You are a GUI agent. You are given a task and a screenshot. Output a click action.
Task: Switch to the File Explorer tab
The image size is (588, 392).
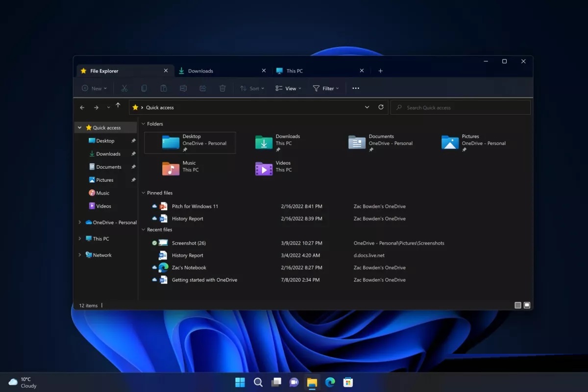125,71
